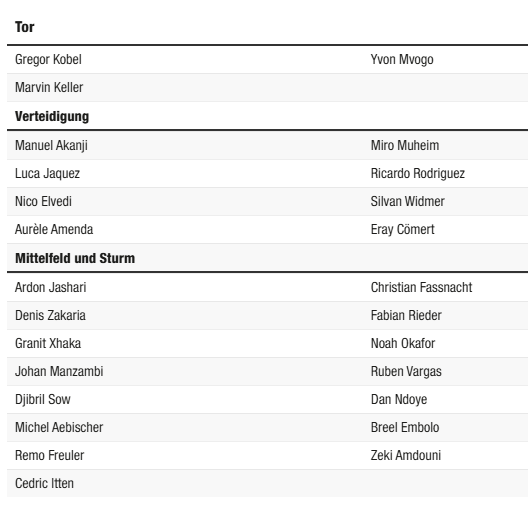Click on Christian Fassnacht
Screen dimensions: 528x506
tap(421, 288)
